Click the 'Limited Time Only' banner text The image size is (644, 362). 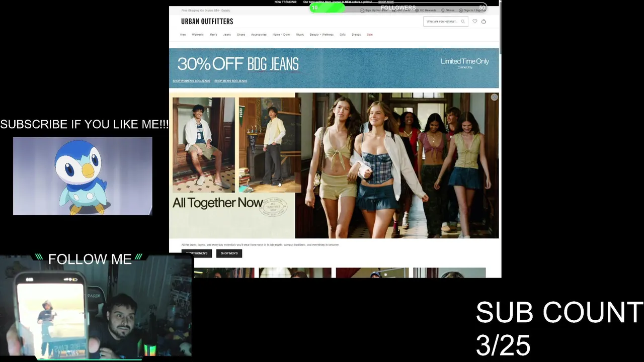465,61
